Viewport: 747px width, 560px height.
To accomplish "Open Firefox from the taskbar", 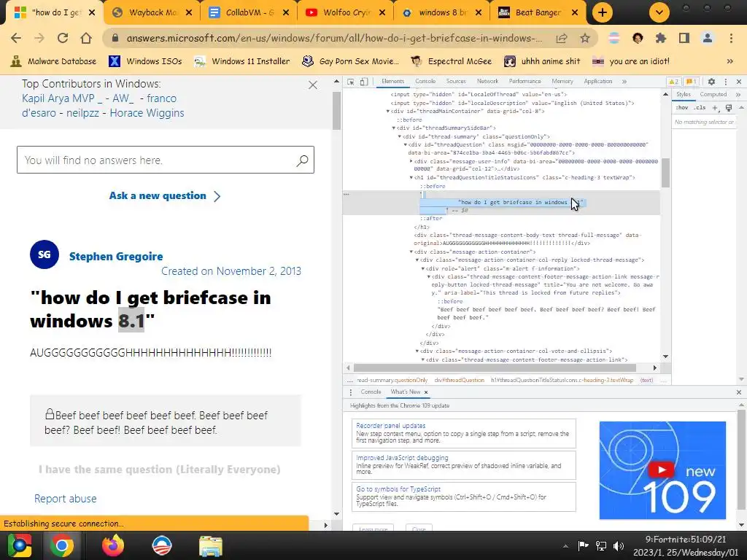I will (113, 545).
